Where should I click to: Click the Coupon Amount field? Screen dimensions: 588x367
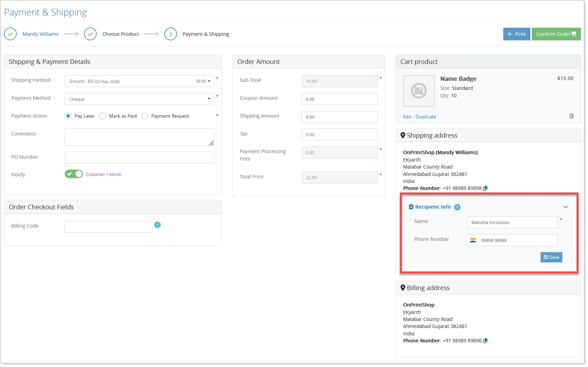pyautogui.click(x=340, y=99)
